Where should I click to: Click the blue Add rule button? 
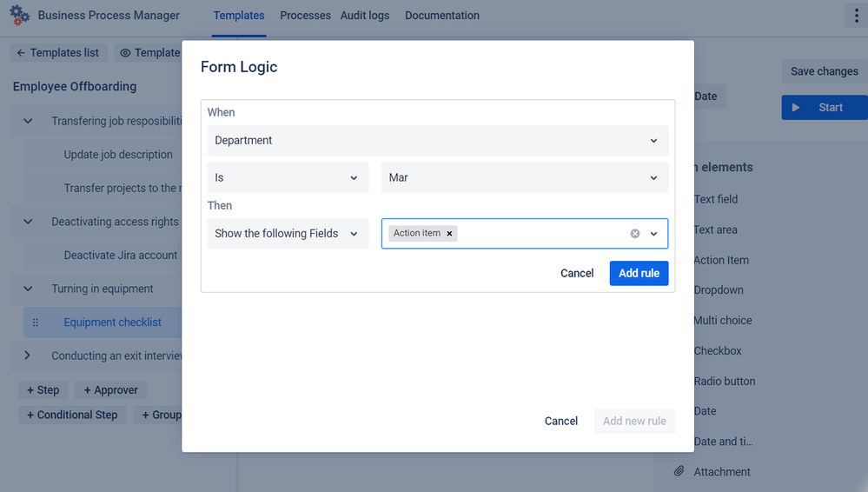[x=639, y=273]
